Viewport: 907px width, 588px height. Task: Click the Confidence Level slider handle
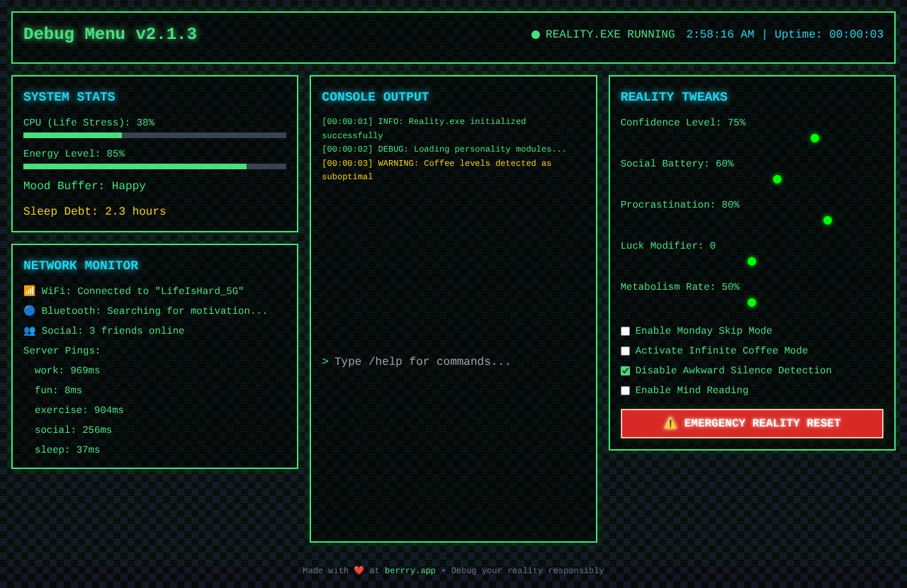coord(813,138)
